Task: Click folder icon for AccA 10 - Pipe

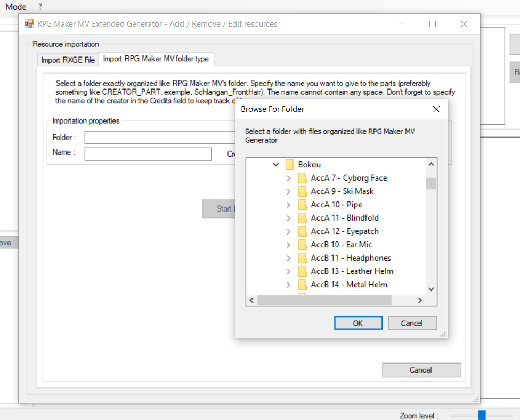Action: coord(302,205)
